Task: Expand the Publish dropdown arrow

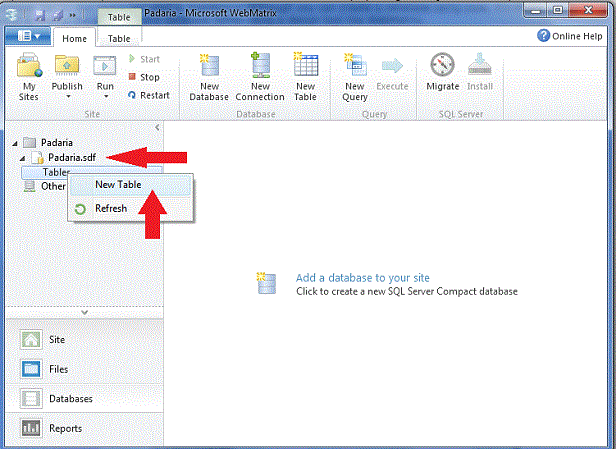Action: click(x=68, y=97)
